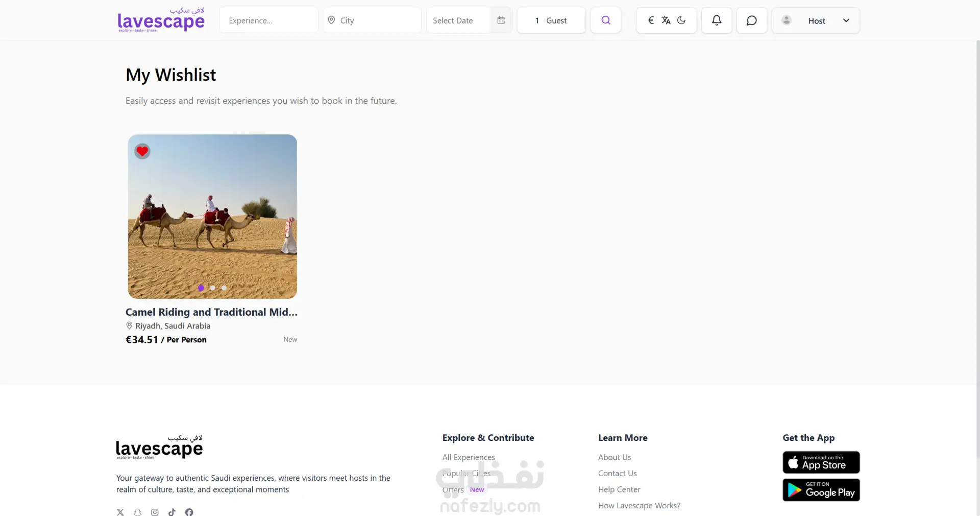Remove Camel Riding from wishlist heart
The height and width of the screenshot is (516, 980).
click(142, 151)
